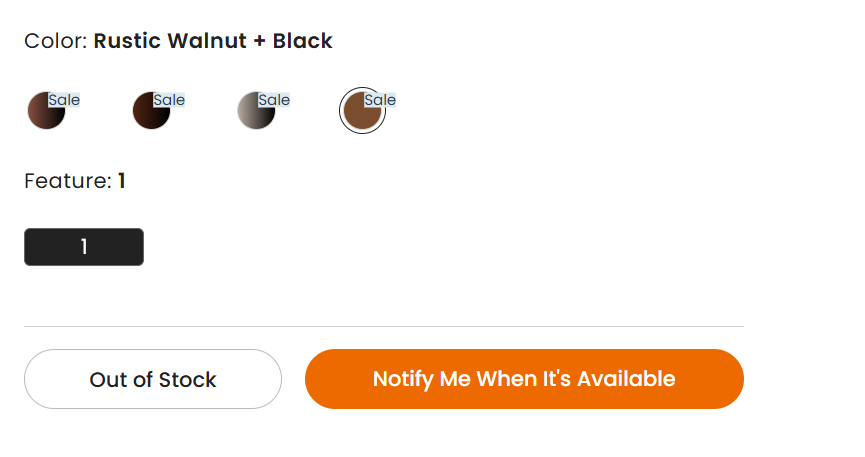Image resolution: width=865 pixels, height=457 pixels.
Task: Click the Sale badge on gray swatch
Action: tap(274, 100)
